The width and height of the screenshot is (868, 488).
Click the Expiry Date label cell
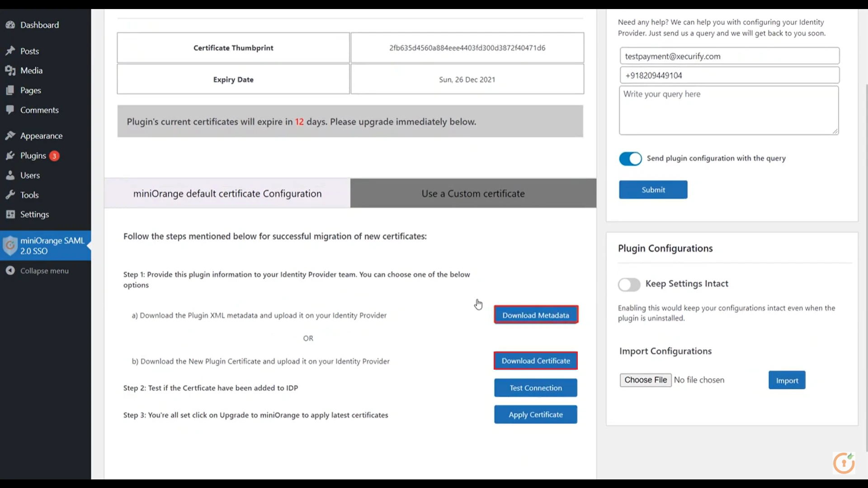tap(233, 79)
